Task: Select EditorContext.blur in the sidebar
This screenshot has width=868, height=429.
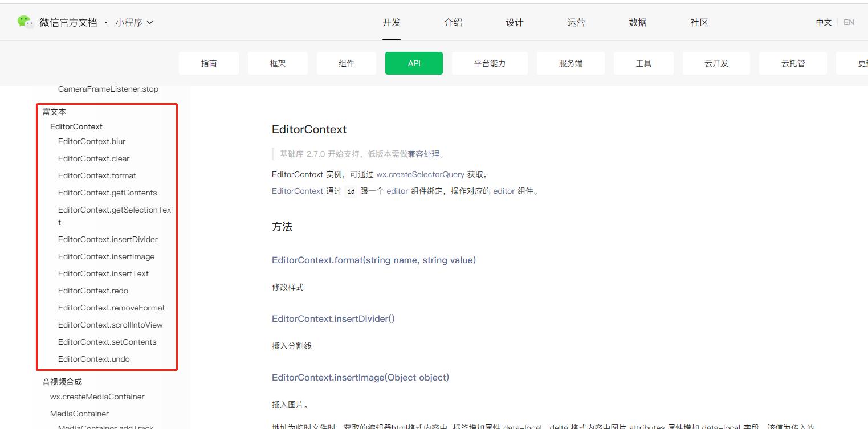Action: click(91, 141)
